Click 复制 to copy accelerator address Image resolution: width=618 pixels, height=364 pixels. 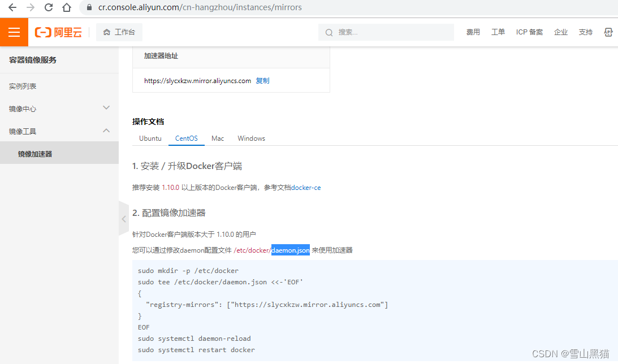pos(262,81)
